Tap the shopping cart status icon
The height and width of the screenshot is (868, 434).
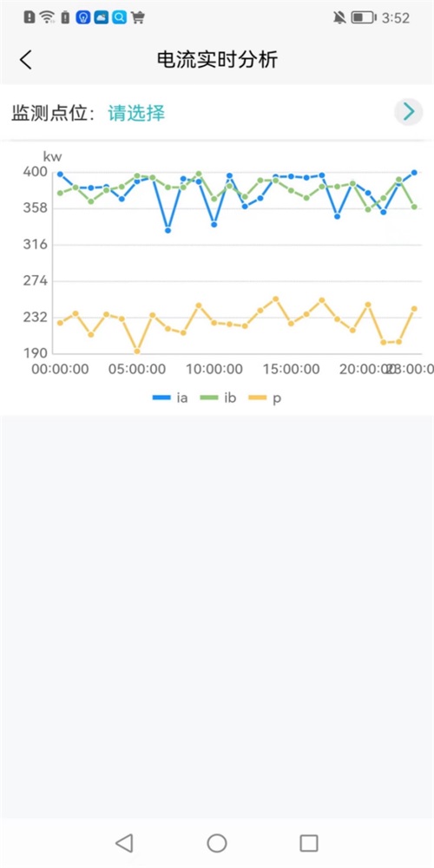pyautogui.click(x=138, y=17)
